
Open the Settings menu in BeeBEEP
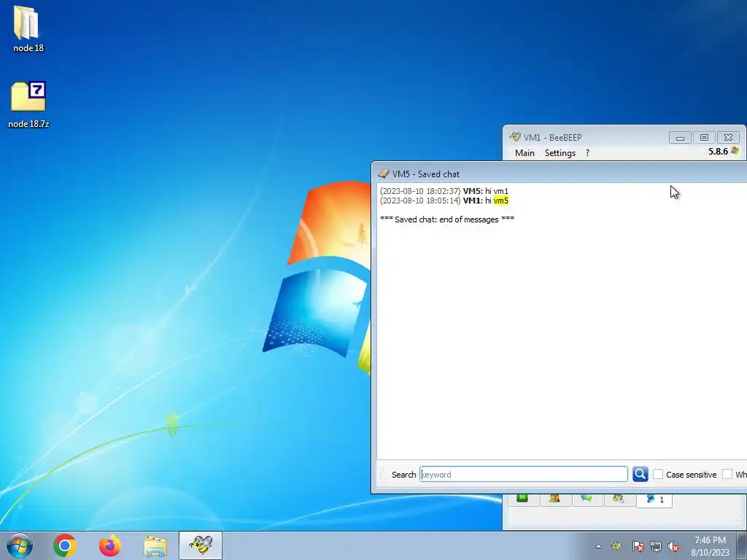[560, 153]
